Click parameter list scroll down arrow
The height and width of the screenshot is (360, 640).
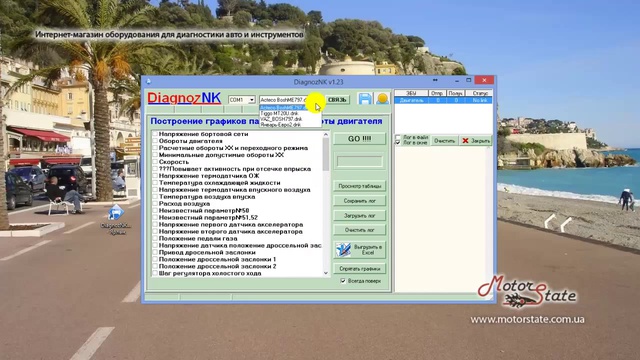[x=326, y=273]
